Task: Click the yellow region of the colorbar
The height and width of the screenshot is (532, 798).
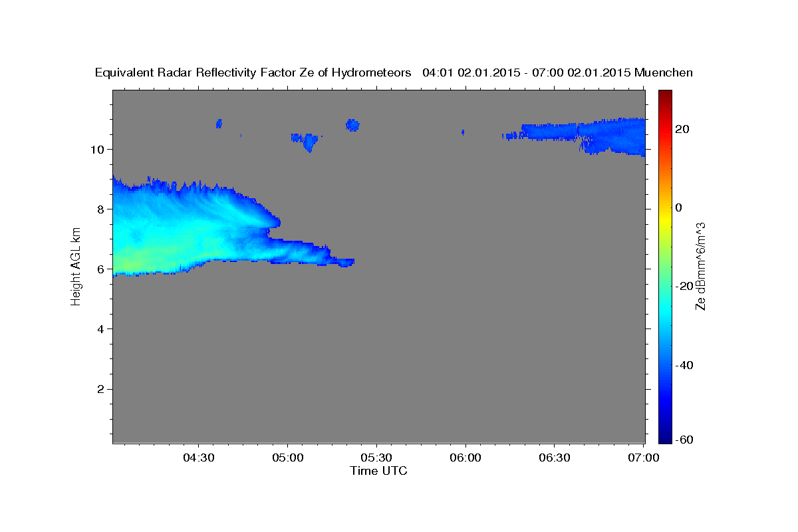Action: coord(665,219)
